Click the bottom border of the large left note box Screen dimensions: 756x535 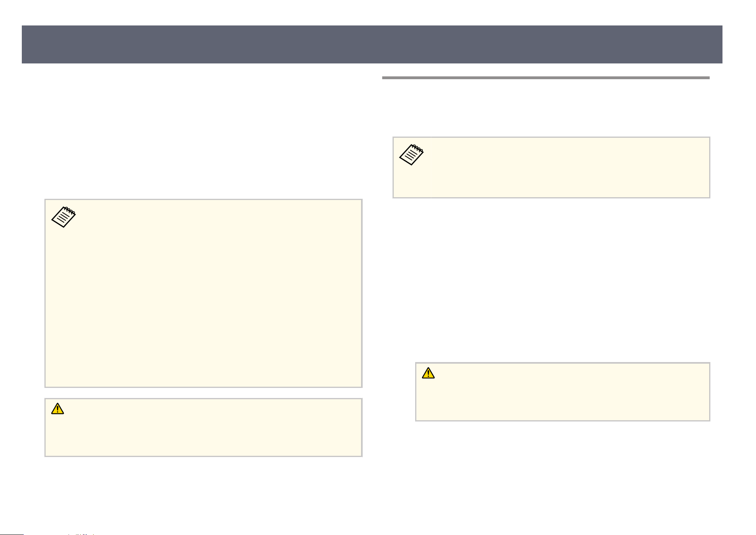coord(204,387)
